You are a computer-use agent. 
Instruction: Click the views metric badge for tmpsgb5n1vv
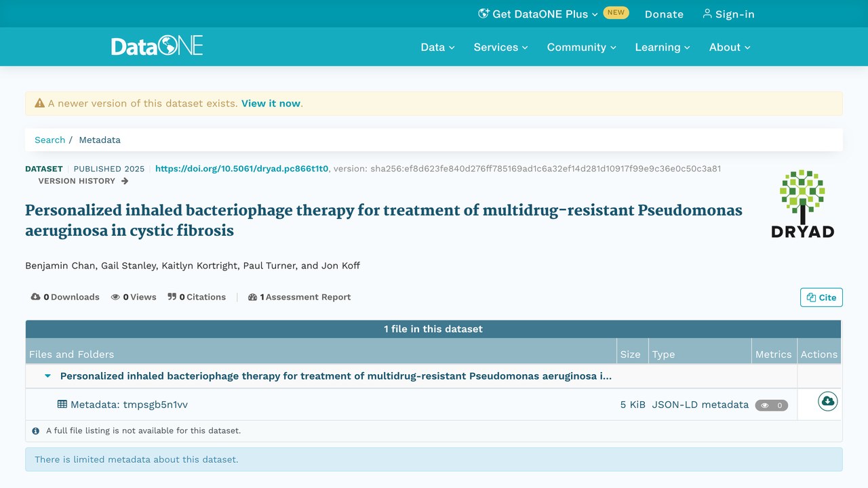(772, 405)
